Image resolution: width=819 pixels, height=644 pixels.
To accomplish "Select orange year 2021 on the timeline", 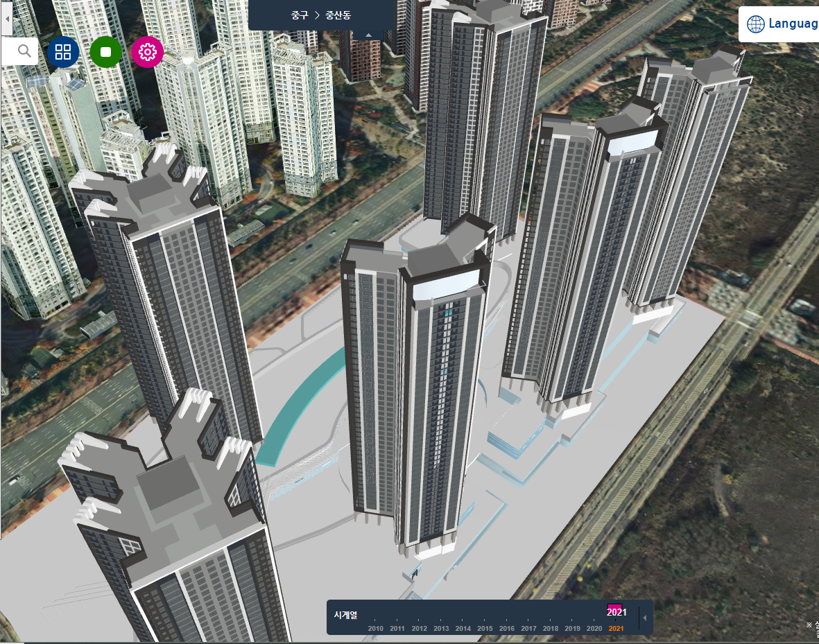I will click(x=617, y=628).
